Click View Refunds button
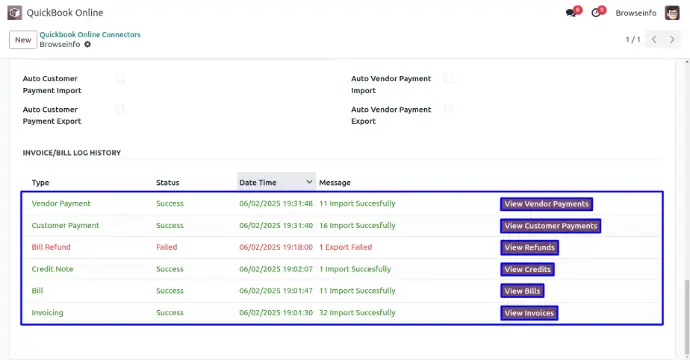 529,247
